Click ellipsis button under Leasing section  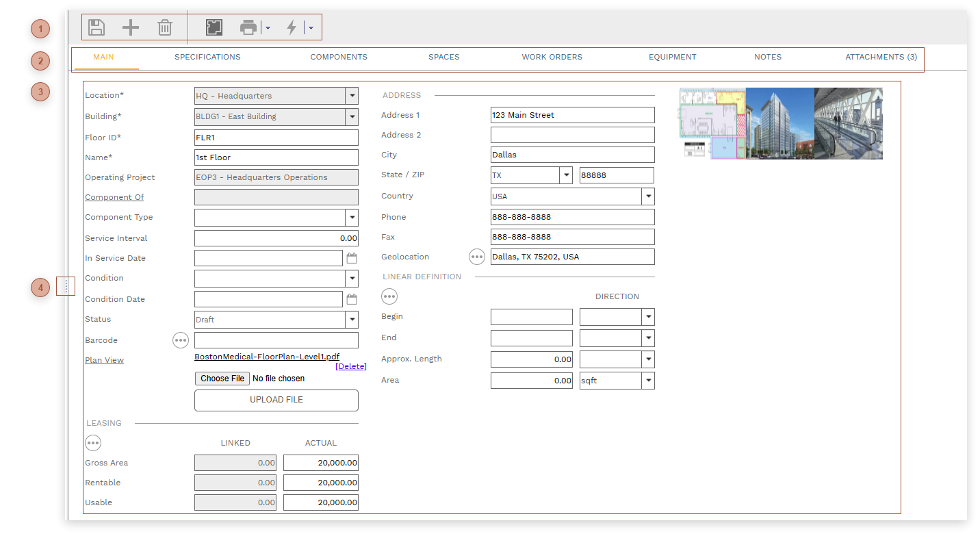click(93, 443)
